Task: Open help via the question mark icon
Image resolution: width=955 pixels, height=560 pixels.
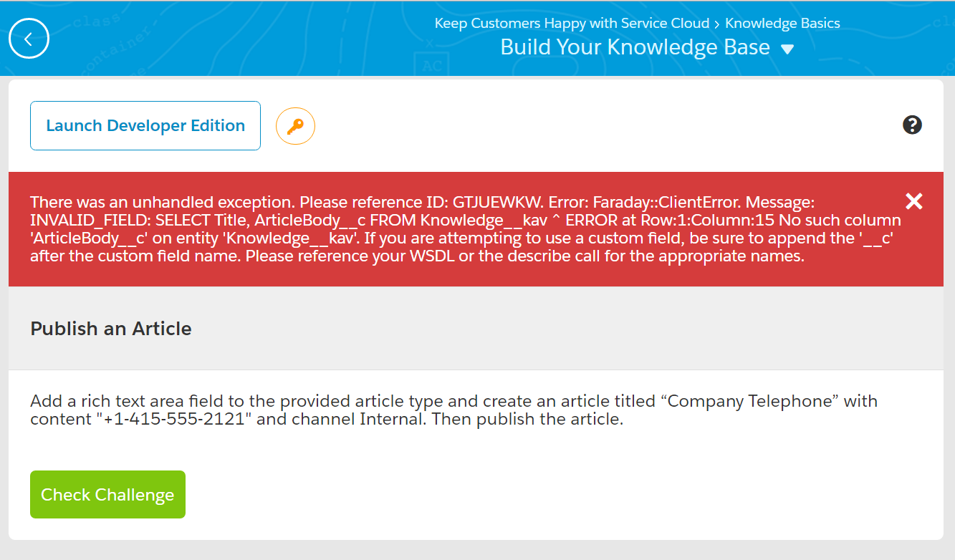Action: point(912,125)
